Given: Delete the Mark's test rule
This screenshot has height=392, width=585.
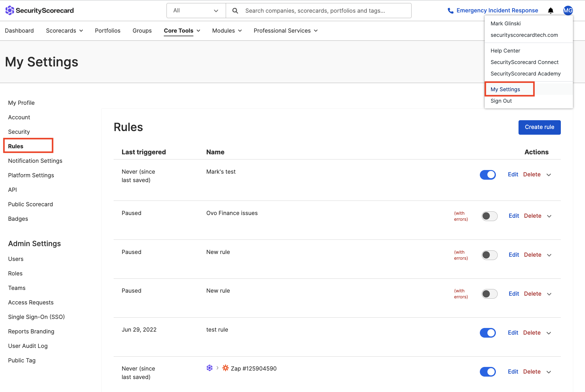Looking at the screenshot, I should click(x=532, y=175).
